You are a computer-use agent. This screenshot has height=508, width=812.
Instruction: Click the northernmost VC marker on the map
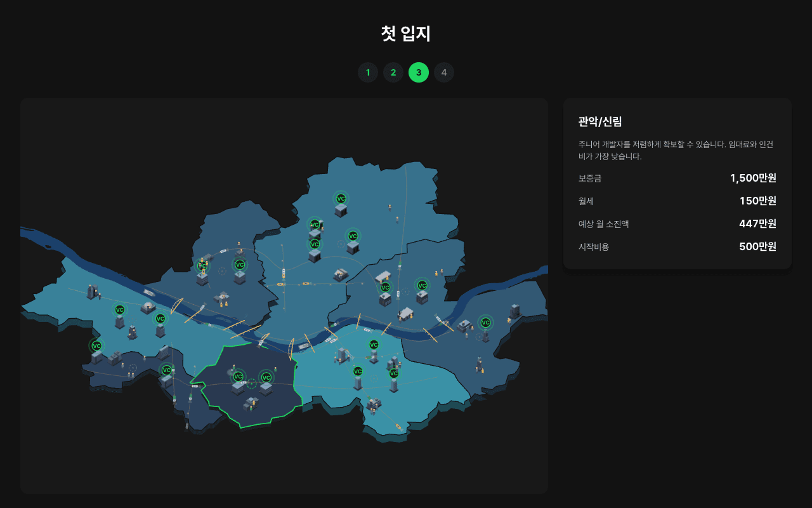click(x=341, y=199)
